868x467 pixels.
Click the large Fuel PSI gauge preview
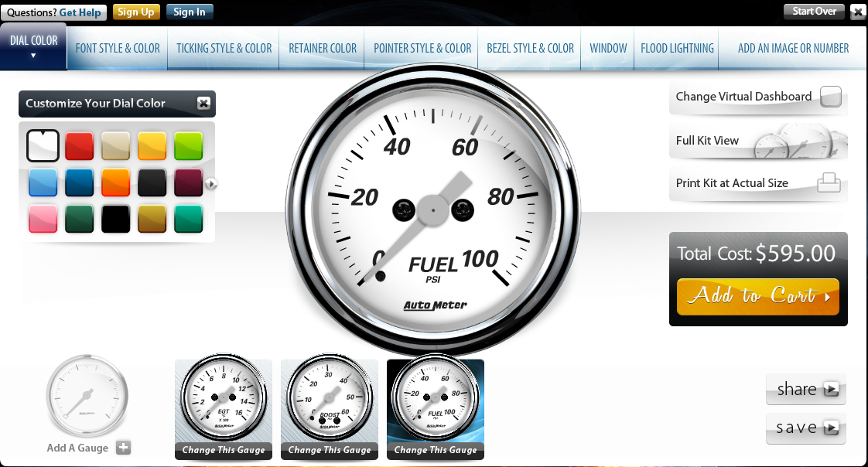pyautogui.click(x=433, y=210)
